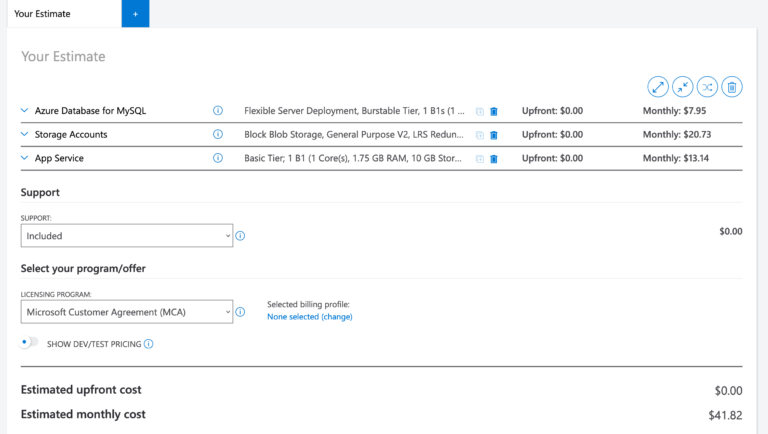Open info icon for Storage Accounts

click(218, 134)
